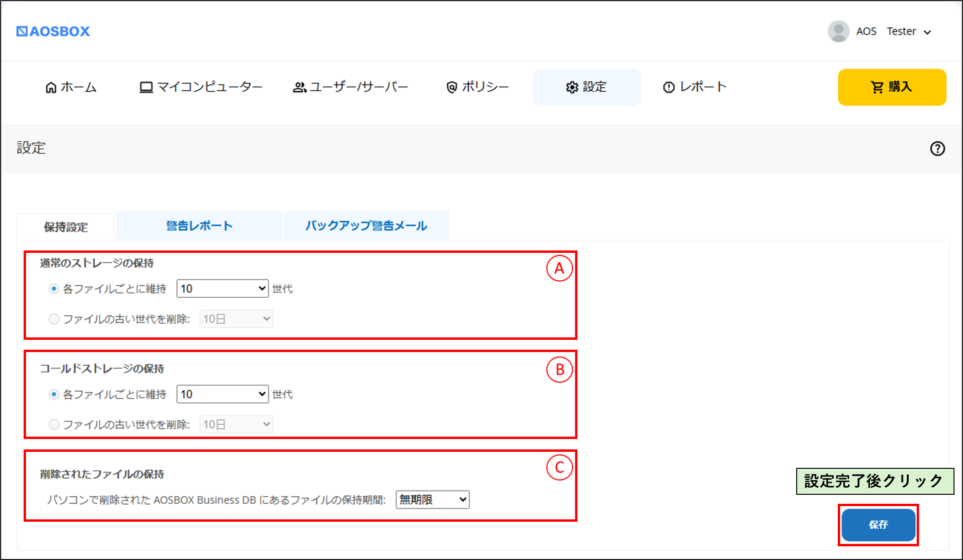
Task: Switch to the バックアップ警告メール tab
Action: tap(366, 225)
